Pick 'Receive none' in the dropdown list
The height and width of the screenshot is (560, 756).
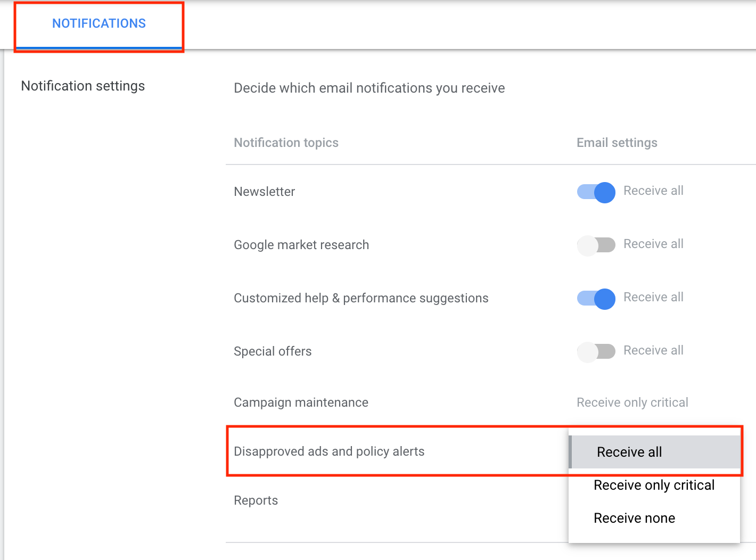pyautogui.click(x=634, y=518)
